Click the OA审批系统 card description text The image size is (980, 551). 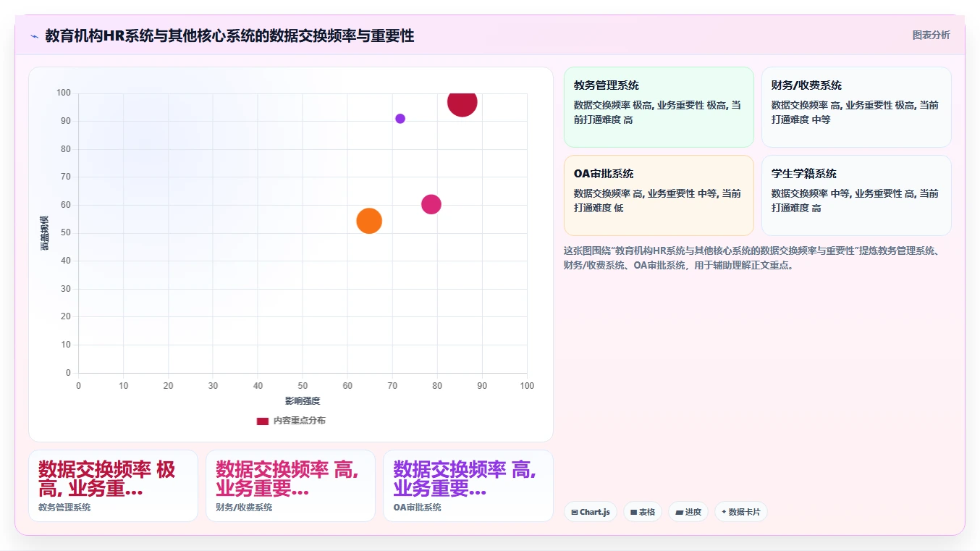click(x=657, y=201)
